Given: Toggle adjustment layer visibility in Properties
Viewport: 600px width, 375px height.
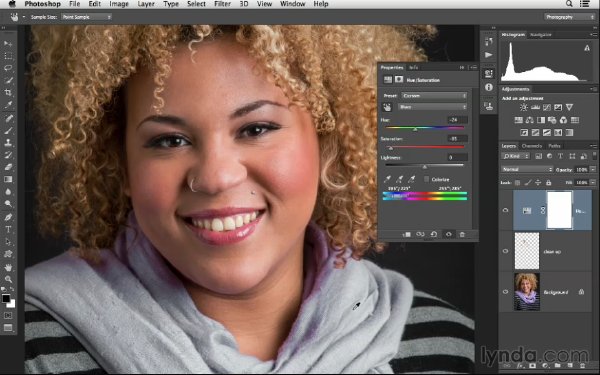Looking at the screenshot, I should point(448,234).
